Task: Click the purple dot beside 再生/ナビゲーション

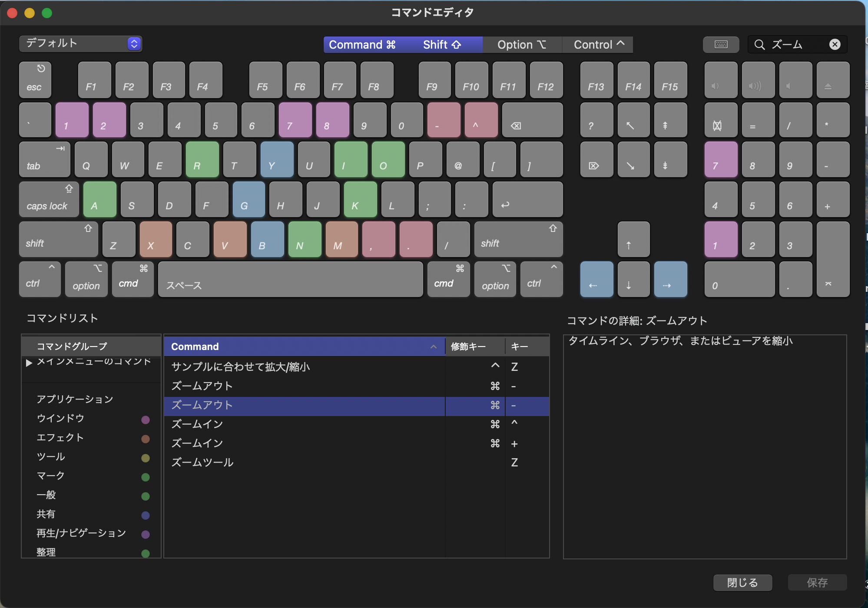Action: 146,534
